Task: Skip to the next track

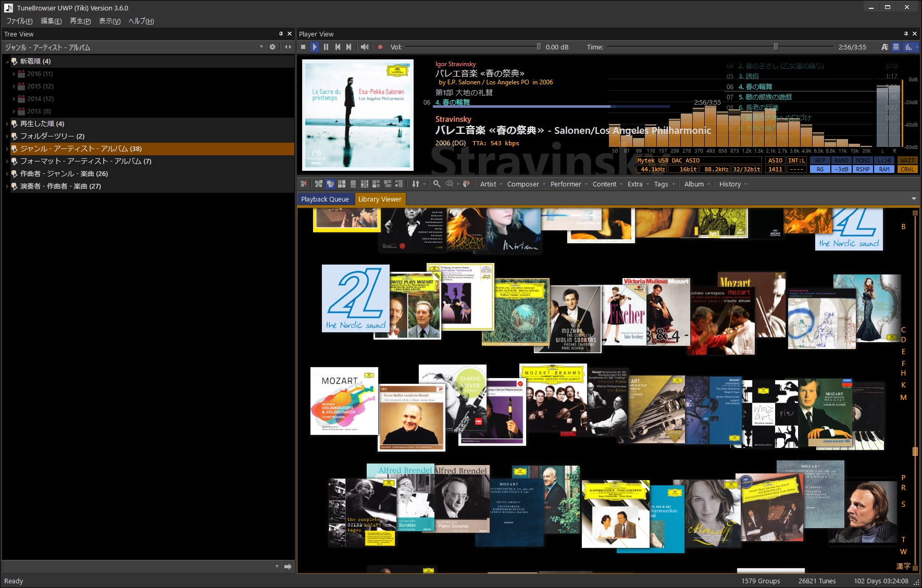Action: [x=349, y=47]
